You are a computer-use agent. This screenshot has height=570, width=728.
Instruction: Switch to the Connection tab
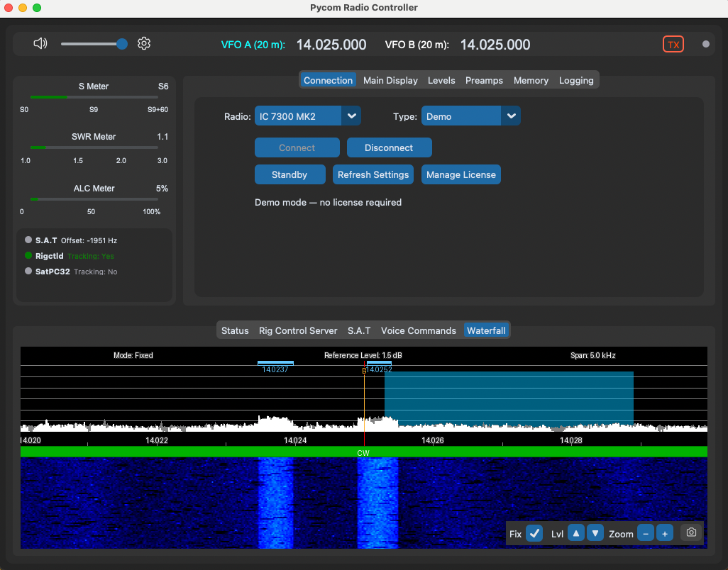tap(329, 80)
